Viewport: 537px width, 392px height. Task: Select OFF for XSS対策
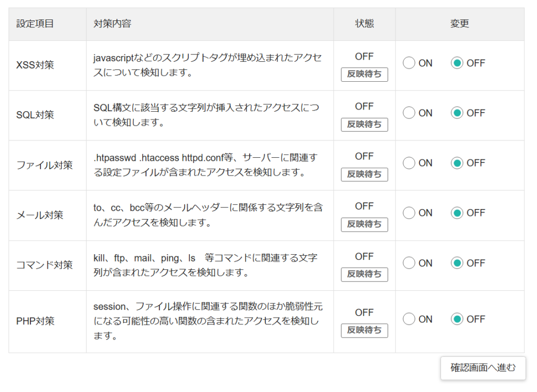click(457, 63)
